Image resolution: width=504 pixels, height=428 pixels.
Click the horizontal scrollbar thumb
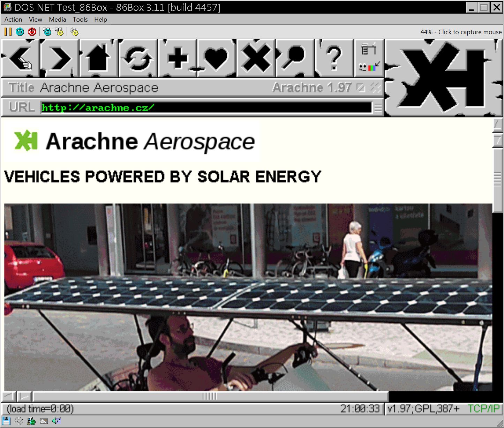[x=210, y=397]
